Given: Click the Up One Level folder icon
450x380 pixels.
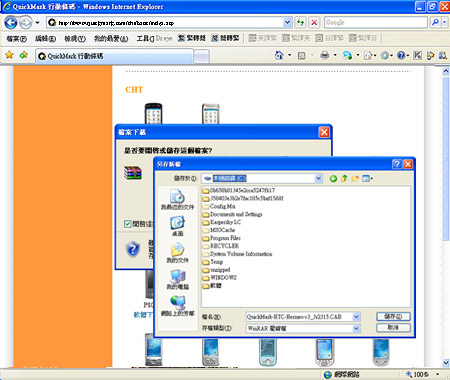Looking at the screenshot, I should (344, 178).
